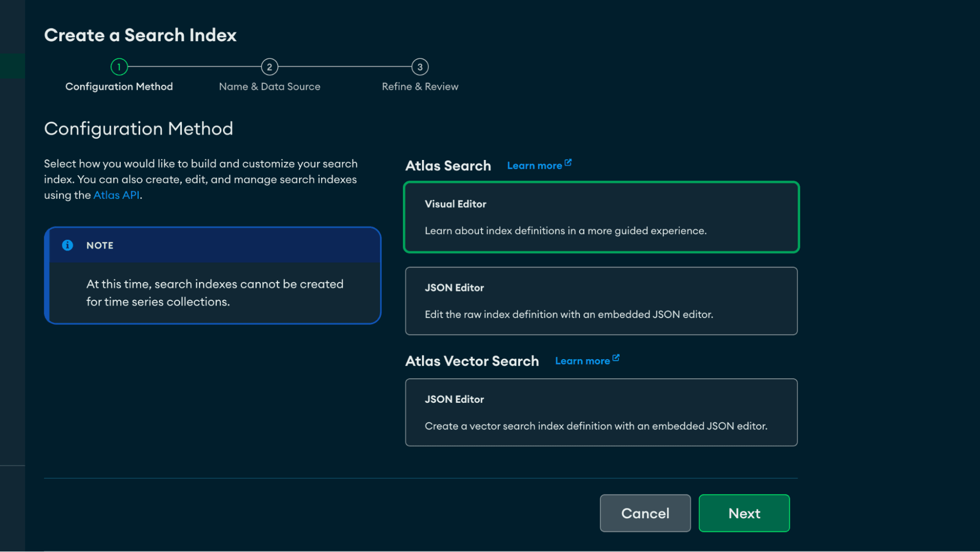Select the Visual Editor option

602,216
